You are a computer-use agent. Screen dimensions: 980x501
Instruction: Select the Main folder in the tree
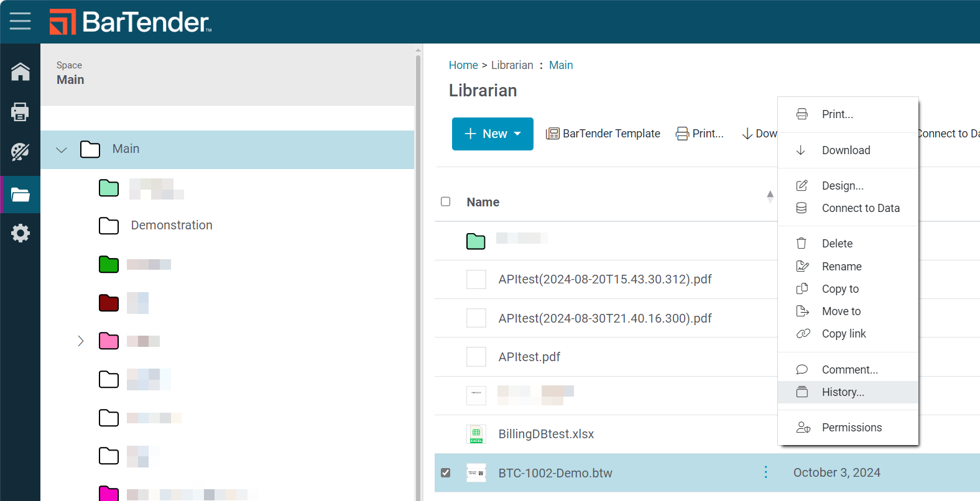tap(227, 149)
